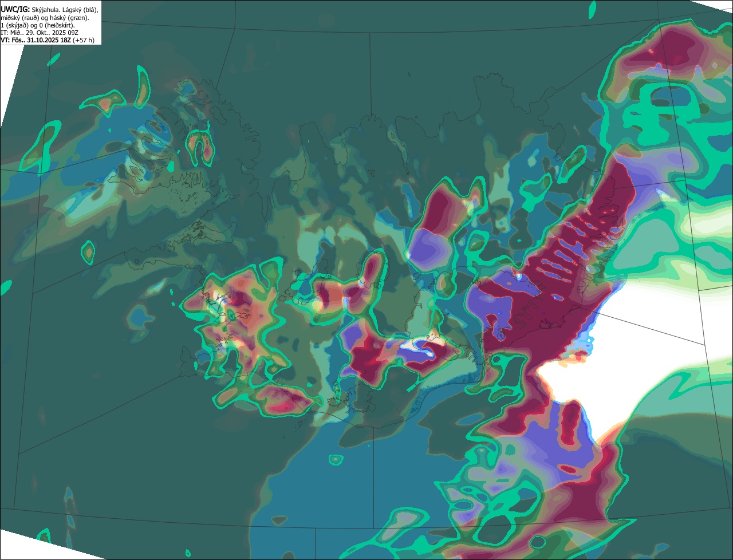This screenshot has width=733, height=560.
Task: Click the bold 'UWC/IG:' title label
Action: (15, 9)
